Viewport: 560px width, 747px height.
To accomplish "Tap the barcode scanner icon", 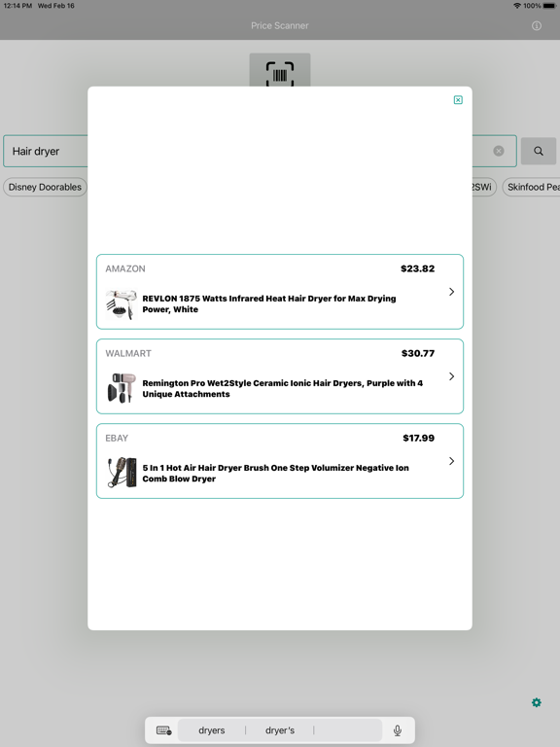I will [x=280, y=70].
